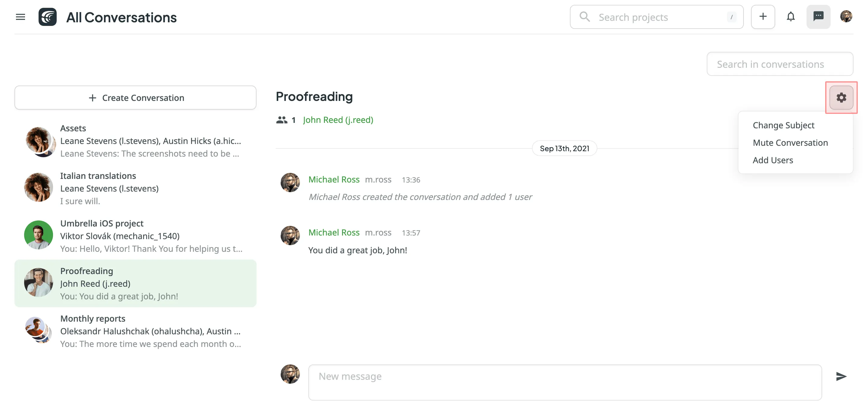
Task: Focus the New message text box
Action: (565, 382)
